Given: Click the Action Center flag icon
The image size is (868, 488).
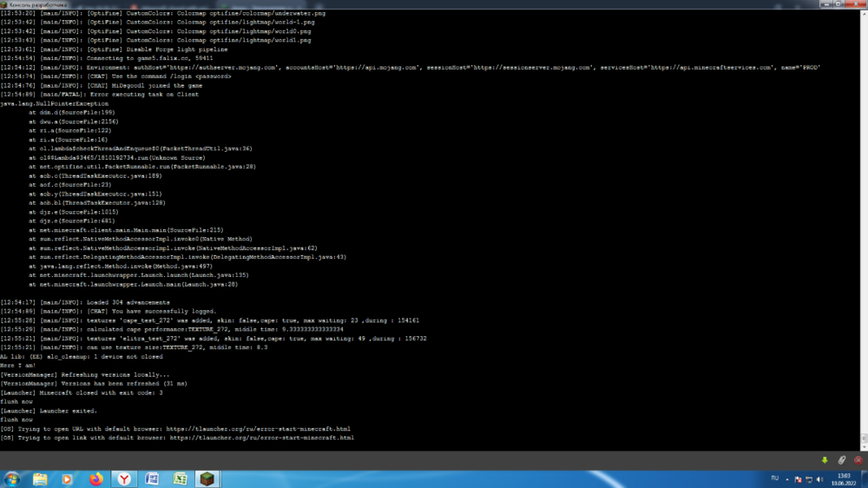Looking at the screenshot, I should pos(798,479).
